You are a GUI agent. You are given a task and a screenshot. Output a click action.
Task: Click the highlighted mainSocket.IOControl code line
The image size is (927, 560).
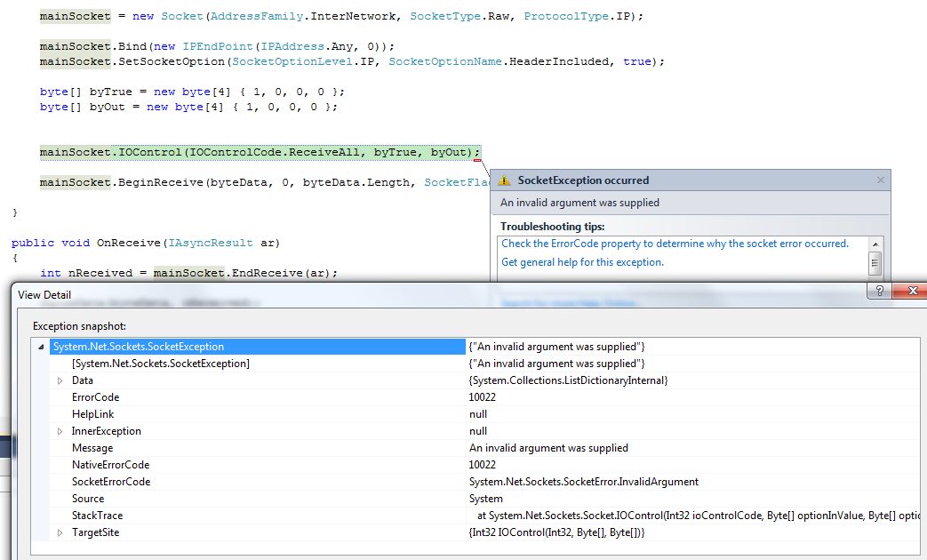tap(260, 153)
